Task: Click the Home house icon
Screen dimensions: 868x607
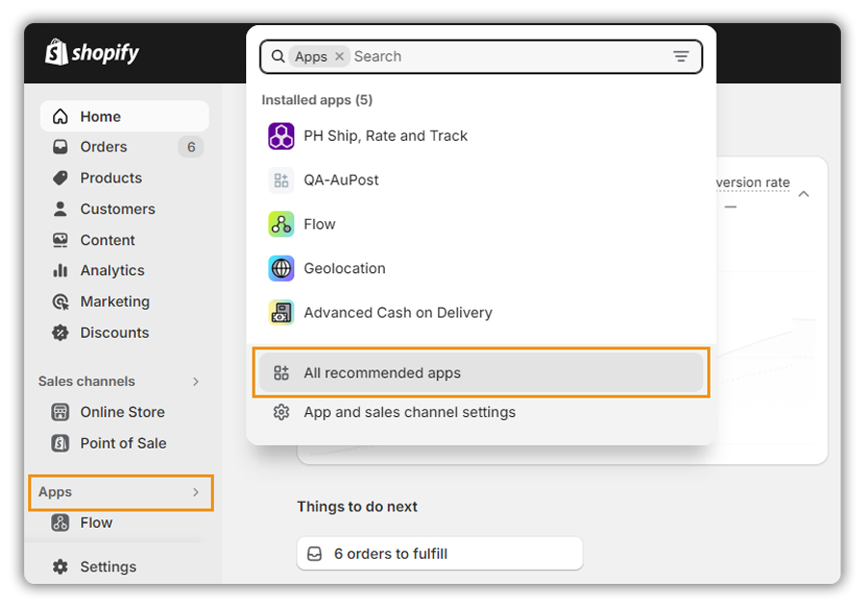Action: [x=61, y=117]
